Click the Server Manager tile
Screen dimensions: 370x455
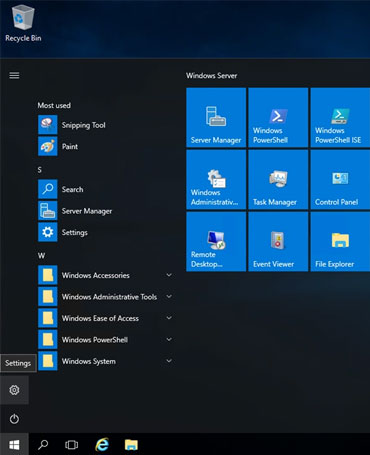216,117
